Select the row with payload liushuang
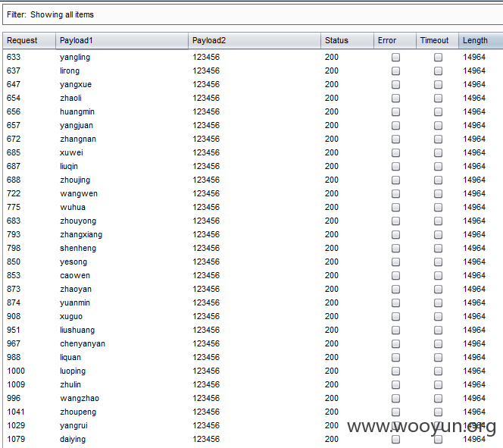This screenshot has height=448, width=503. 253,330
